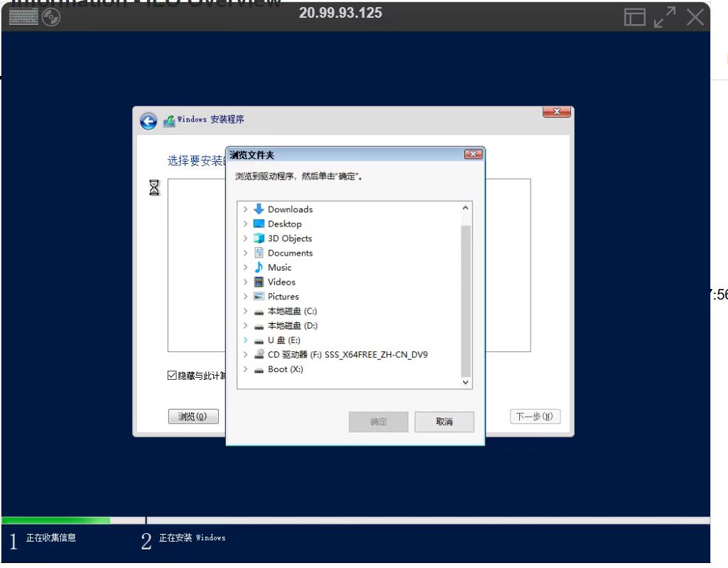The image size is (728, 568).
Task: Select Boot (X:) in the tree
Action: tap(286, 369)
